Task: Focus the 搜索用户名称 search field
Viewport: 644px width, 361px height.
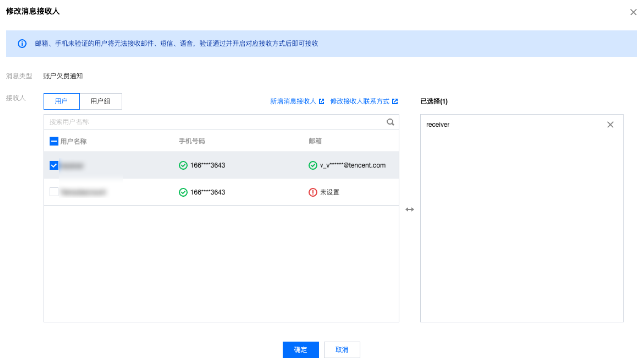Action: tap(214, 122)
